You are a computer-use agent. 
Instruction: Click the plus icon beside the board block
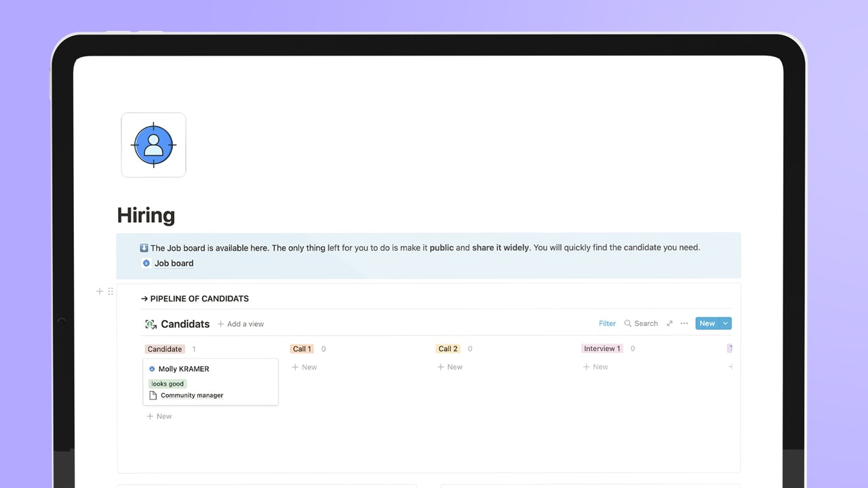pyautogui.click(x=99, y=291)
